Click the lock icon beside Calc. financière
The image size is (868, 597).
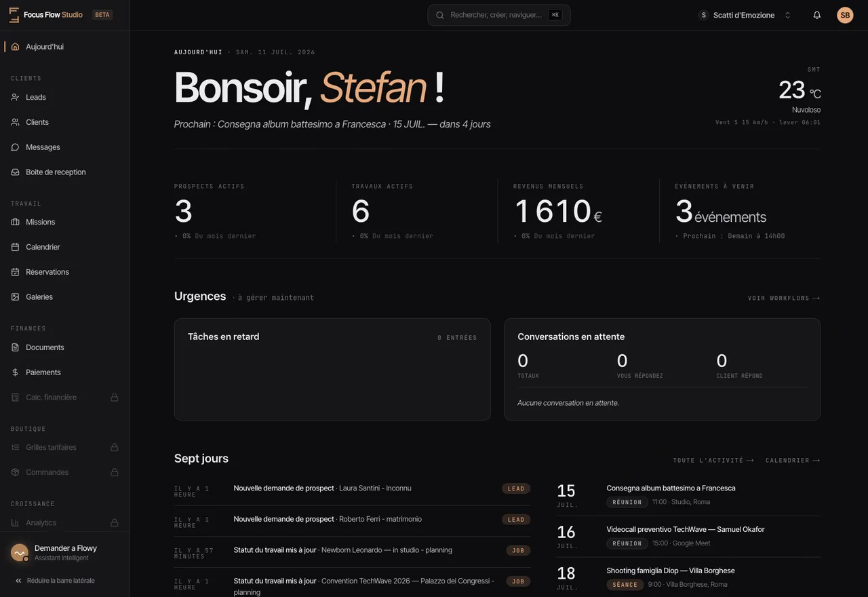115,398
